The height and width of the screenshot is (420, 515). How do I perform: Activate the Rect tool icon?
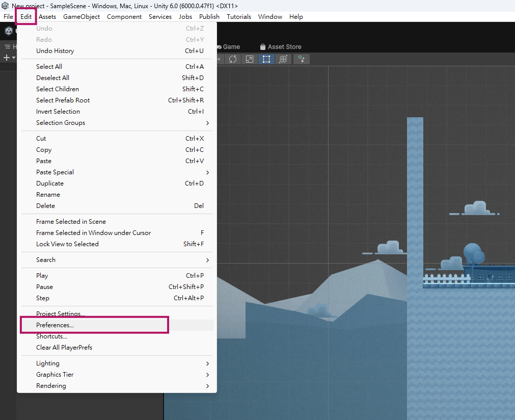tap(266, 59)
